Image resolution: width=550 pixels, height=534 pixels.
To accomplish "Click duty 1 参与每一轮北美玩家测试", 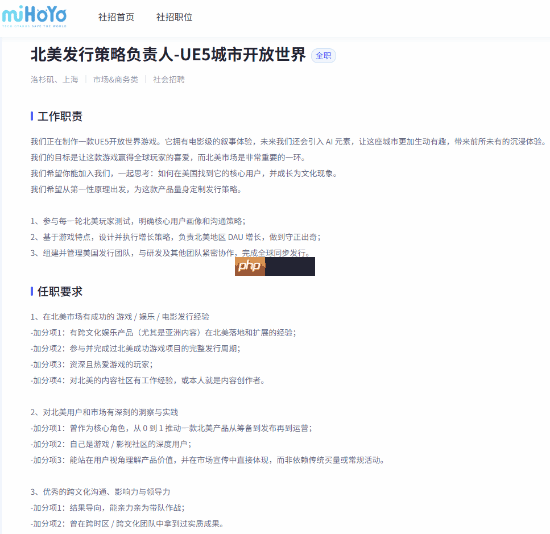I will tap(138, 221).
